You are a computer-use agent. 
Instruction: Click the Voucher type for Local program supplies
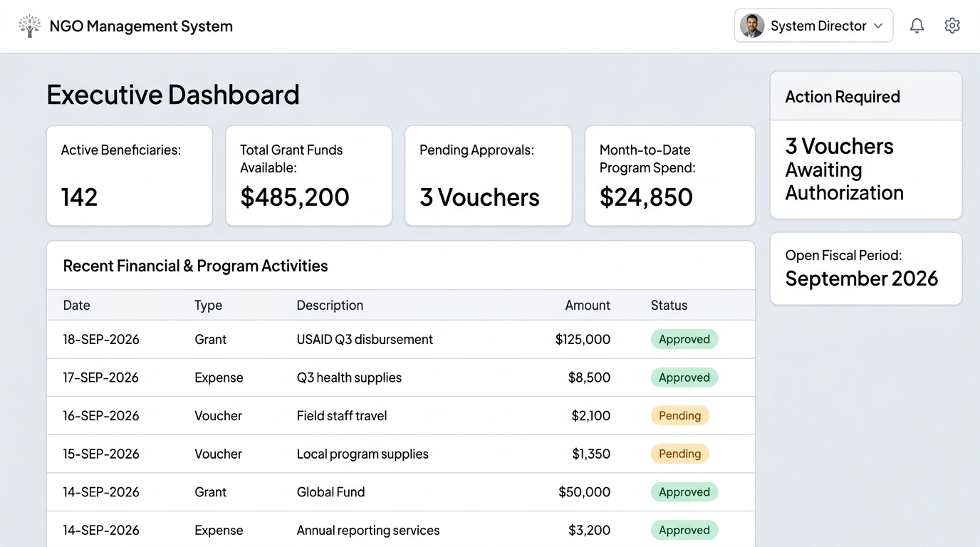(218, 454)
